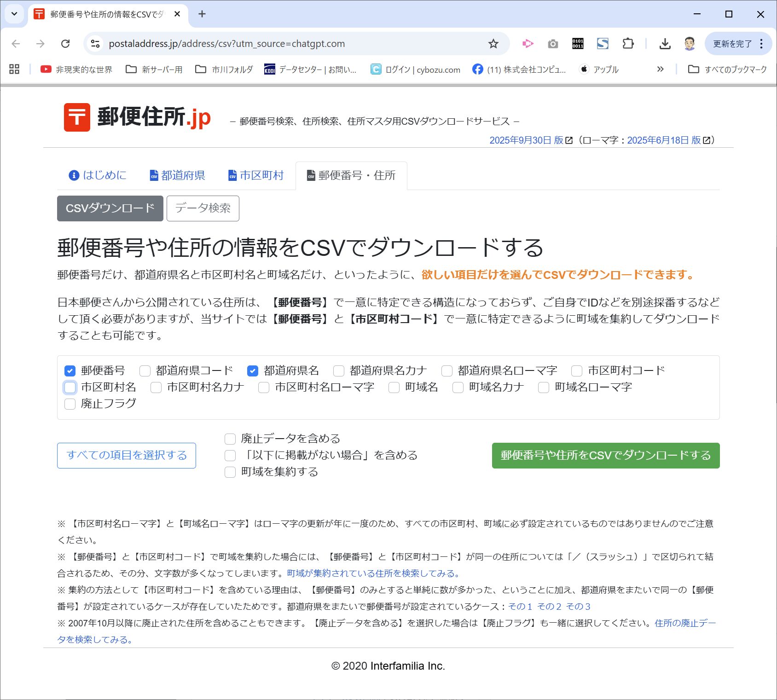The height and width of the screenshot is (700, 777).
Task: Uncheck the 郵便番号 checkbox
Action: [70, 371]
